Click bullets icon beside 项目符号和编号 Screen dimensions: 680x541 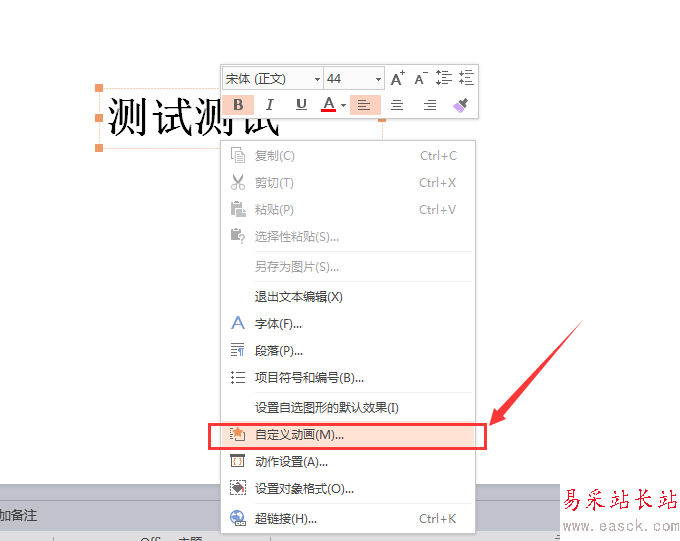(x=238, y=377)
